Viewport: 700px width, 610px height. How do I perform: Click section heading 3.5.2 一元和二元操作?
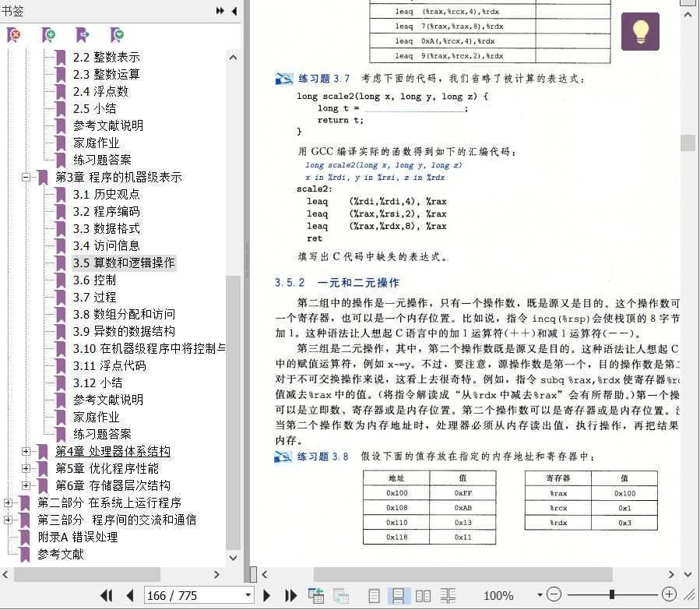click(337, 283)
